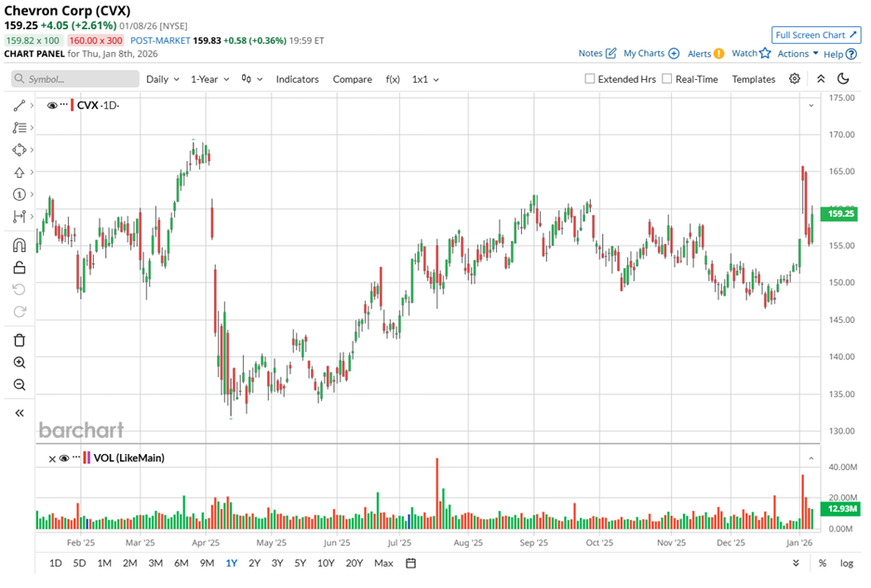Select the arrow marker tool
This screenshot has height=588, width=871.
click(x=19, y=172)
